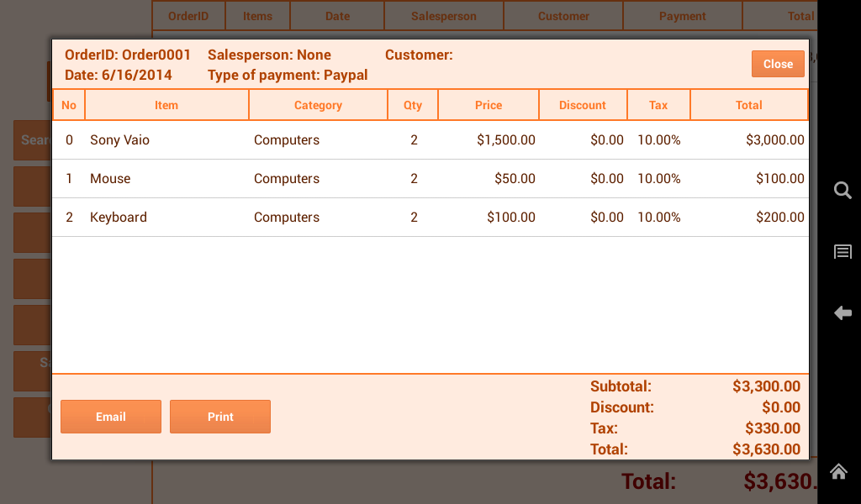Email the Order0001 receipt

110,416
